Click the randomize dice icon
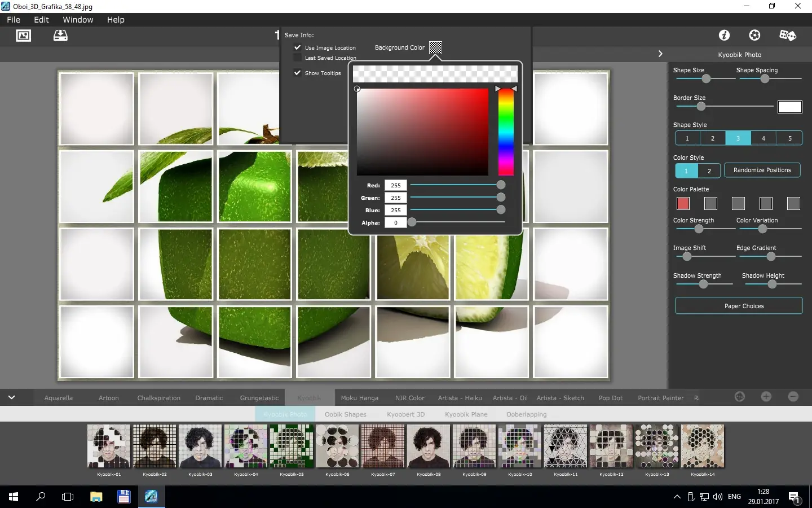This screenshot has width=812, height=508. (787, 36)
